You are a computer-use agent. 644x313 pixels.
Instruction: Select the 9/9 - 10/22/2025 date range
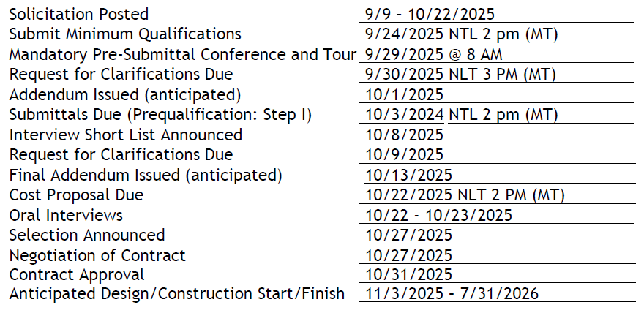tap(430, 15)
